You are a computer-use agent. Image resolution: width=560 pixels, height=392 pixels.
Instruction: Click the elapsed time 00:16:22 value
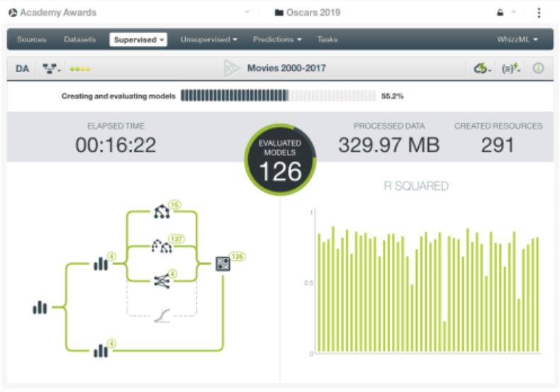point(116,145)
